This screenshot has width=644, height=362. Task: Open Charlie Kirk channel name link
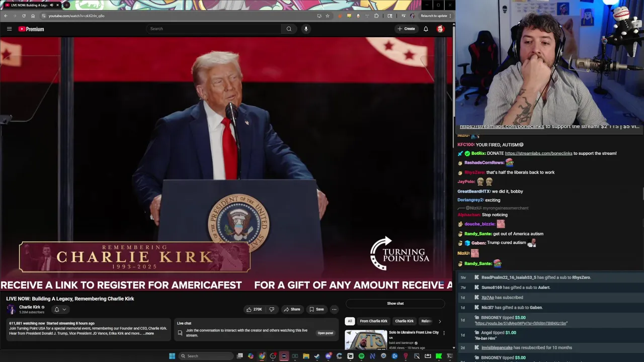30,307
